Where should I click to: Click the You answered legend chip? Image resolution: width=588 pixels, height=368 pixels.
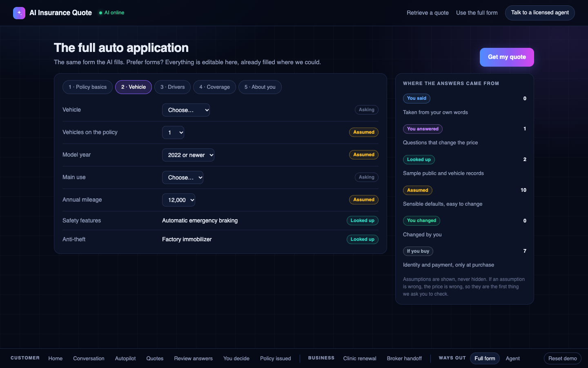423,129
